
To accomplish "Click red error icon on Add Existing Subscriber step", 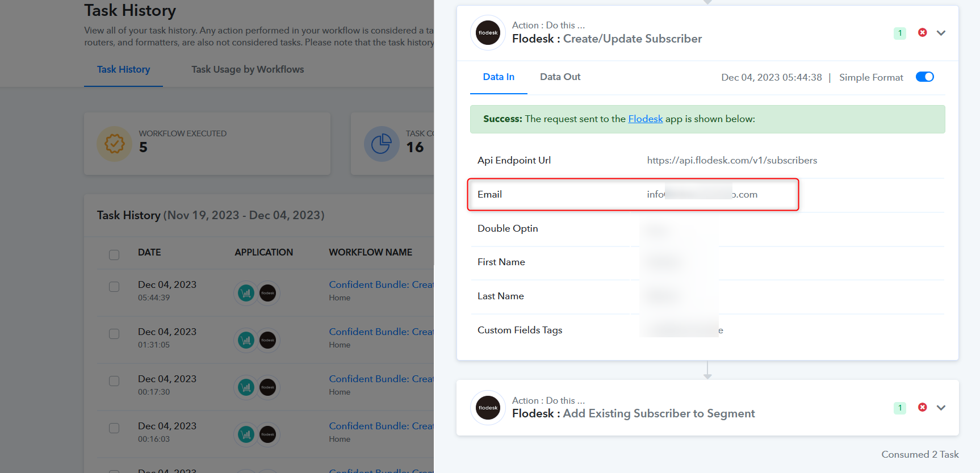I will 923,407.
